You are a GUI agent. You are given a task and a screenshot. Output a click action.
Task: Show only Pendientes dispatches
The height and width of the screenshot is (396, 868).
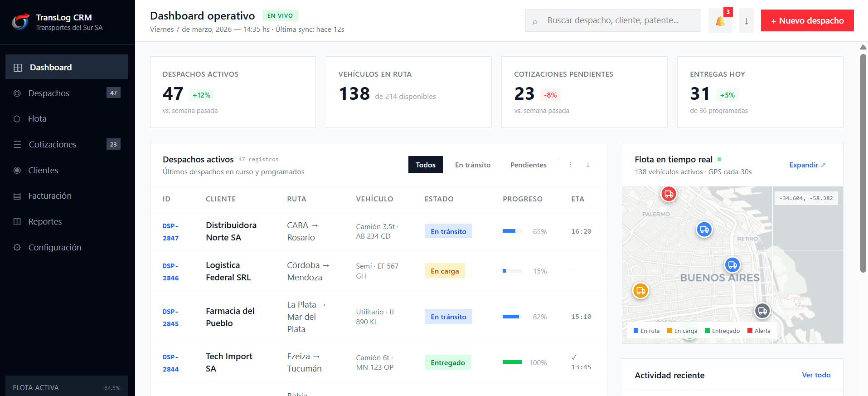point(528,165)
